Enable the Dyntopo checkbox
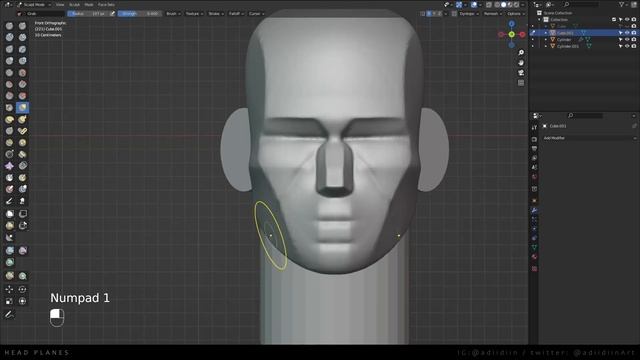The height and width of the screenshot is (360, 640). click(x=454, y=13)
